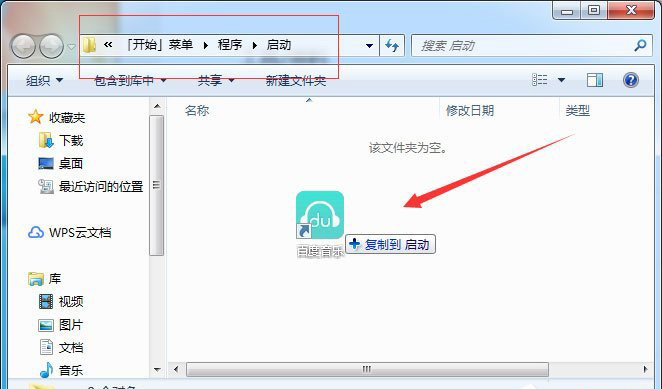
Task: Open 图片 library
Action: (71, 324)
